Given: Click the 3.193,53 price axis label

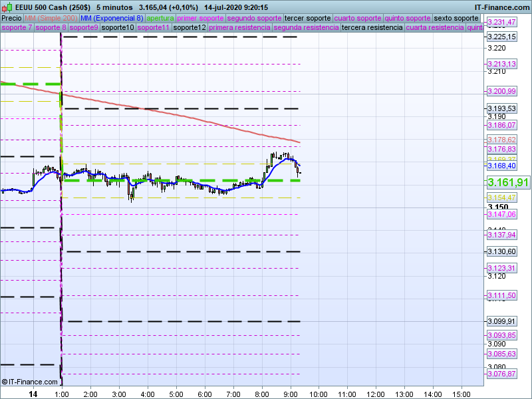Looking at the screenshot, I should (501, 108).
